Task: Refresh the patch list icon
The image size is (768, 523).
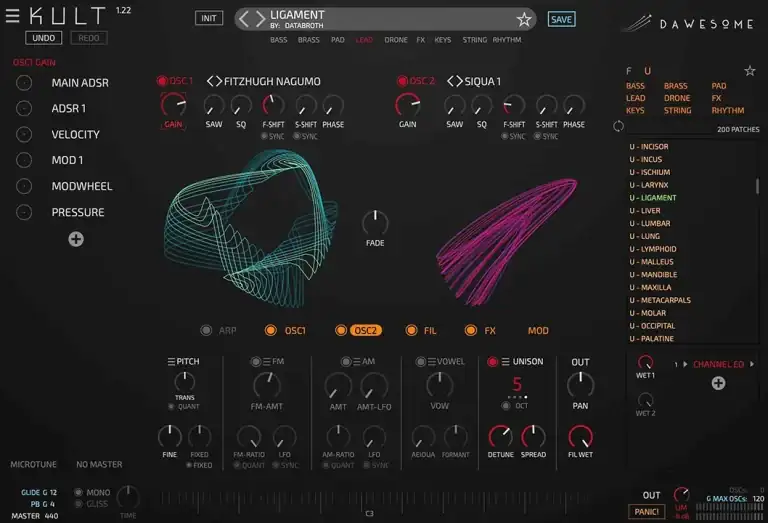Action: point(618,126)
